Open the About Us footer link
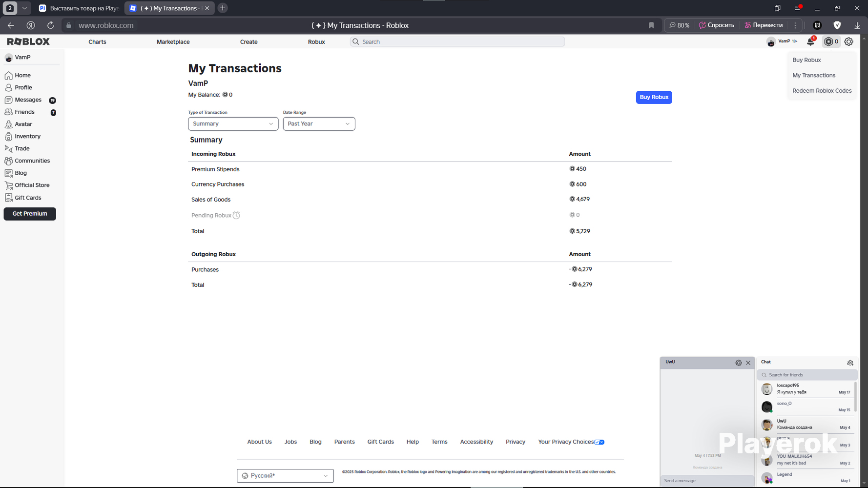 259,442
